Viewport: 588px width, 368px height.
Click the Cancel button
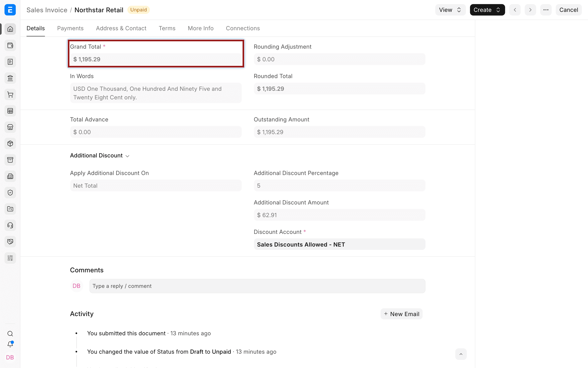point(569,10)
